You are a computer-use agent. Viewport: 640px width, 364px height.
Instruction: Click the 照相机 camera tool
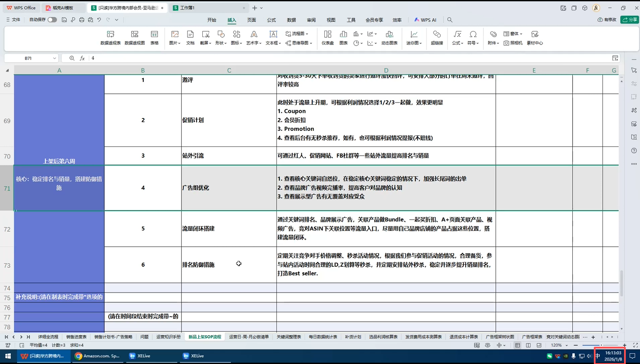(x=513, y=43)
